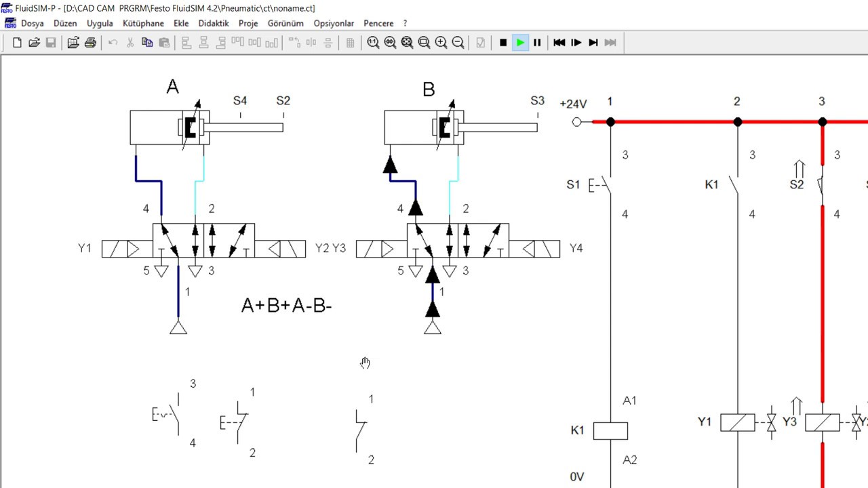Save the current circuit
The width and height of the screenshot is (868, 488).
(51, 42)
